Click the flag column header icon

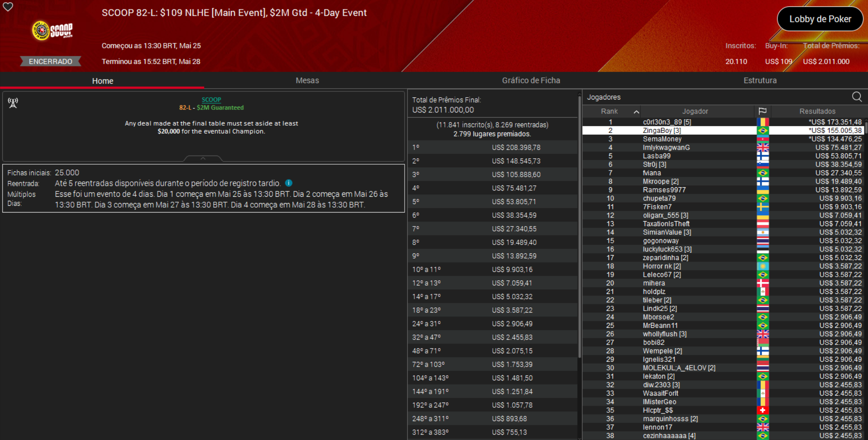(x=763, y=111)
